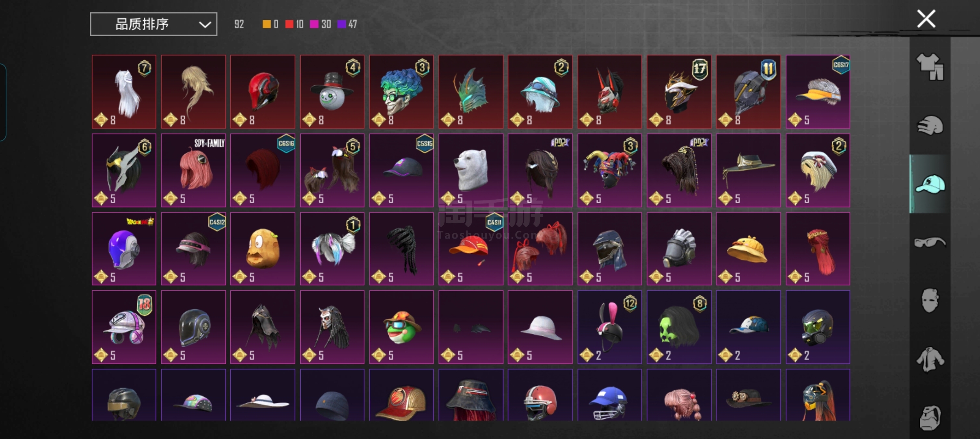Open the sunglasses category icon
This screenshot has width=980, height=439.
(930, 242)
